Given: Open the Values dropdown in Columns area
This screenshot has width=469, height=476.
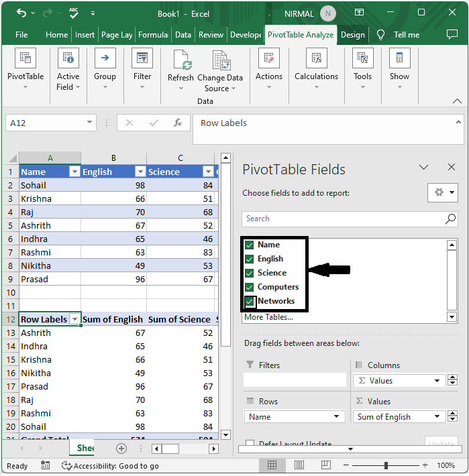Looking at the screenshot, I should [x=437, y=381].
